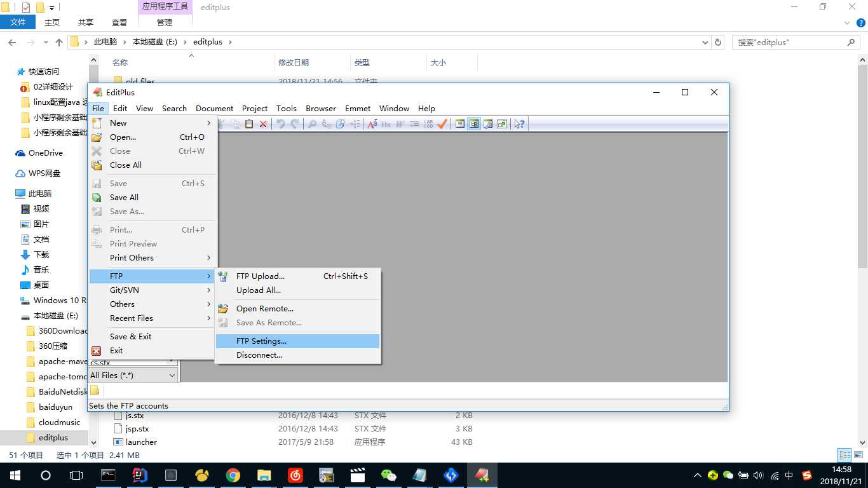868x488 pixels.
Task: Toggle the Output window toolbar icon
Action: [488, 124]
